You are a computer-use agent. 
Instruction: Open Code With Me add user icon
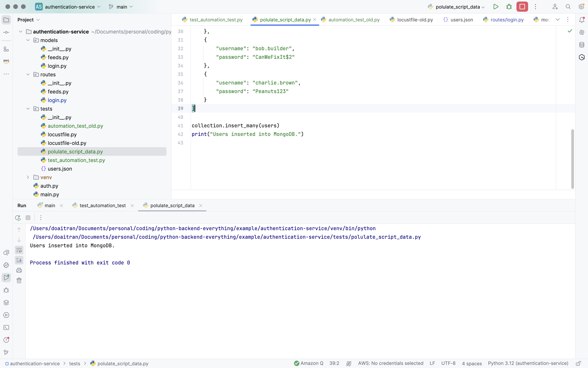coord(555,7)
